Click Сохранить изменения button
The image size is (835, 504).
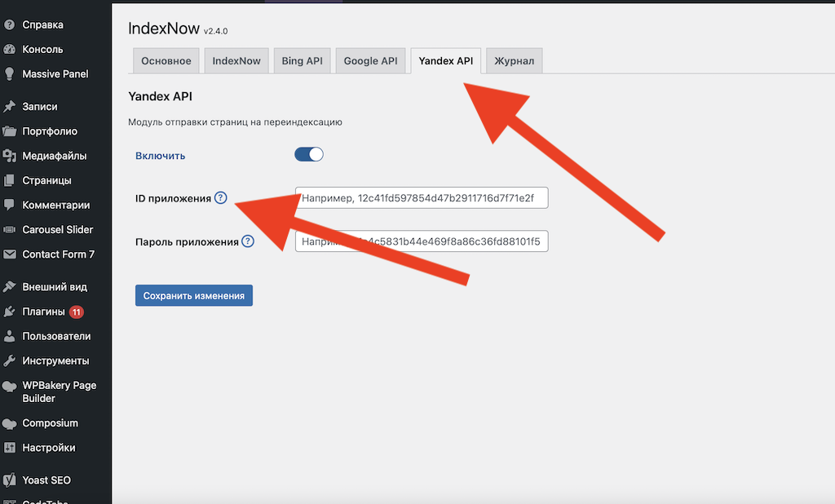pos(194,296)
